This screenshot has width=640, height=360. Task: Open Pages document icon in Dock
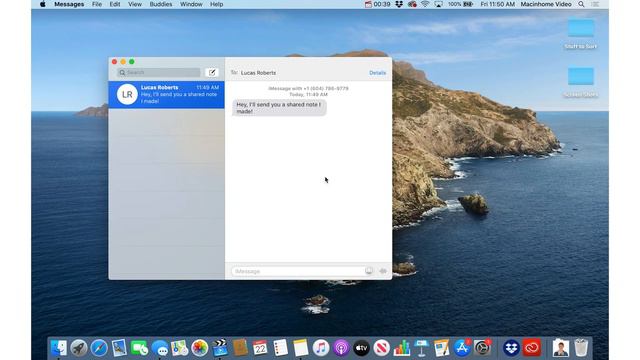[x=442, y=348]
